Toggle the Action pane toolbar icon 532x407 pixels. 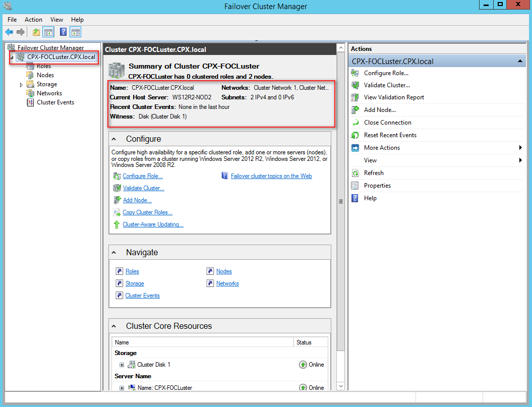coord(76,32)
